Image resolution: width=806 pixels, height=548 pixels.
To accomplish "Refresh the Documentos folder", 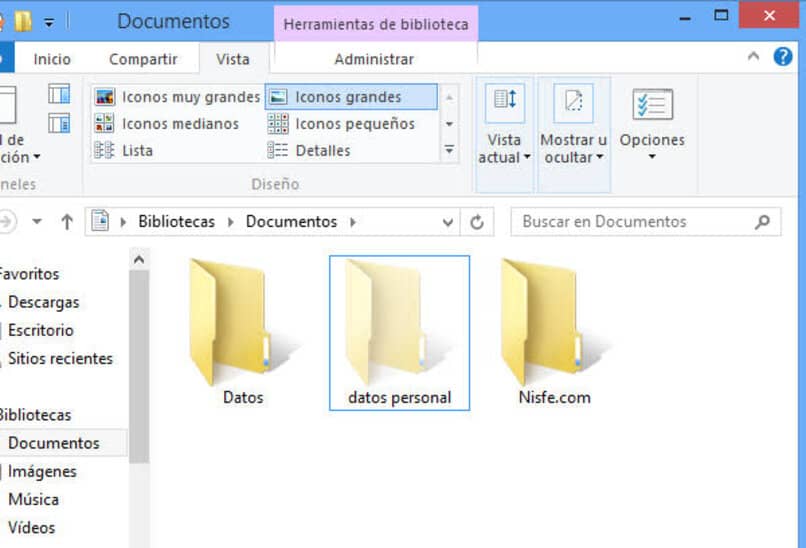I will pos(477,222).
